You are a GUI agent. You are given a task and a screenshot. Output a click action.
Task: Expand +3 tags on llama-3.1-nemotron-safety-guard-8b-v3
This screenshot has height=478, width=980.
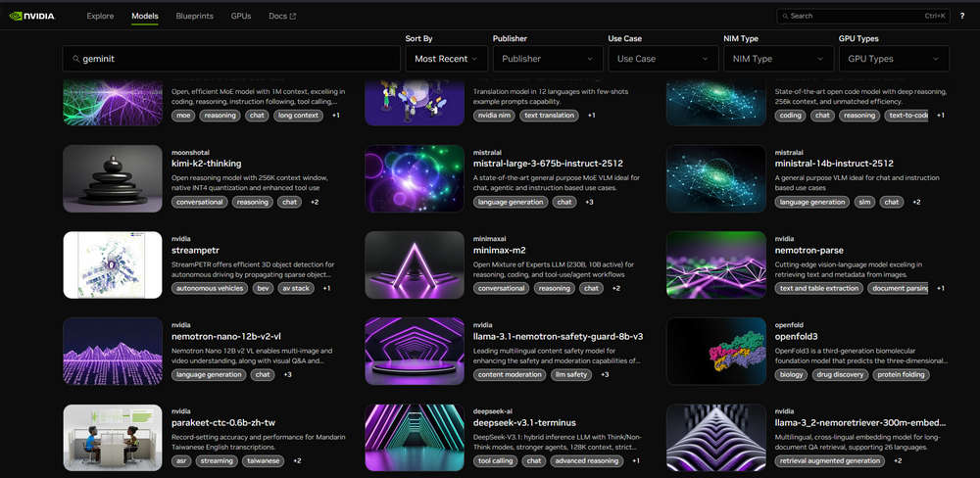click(605, 374)
